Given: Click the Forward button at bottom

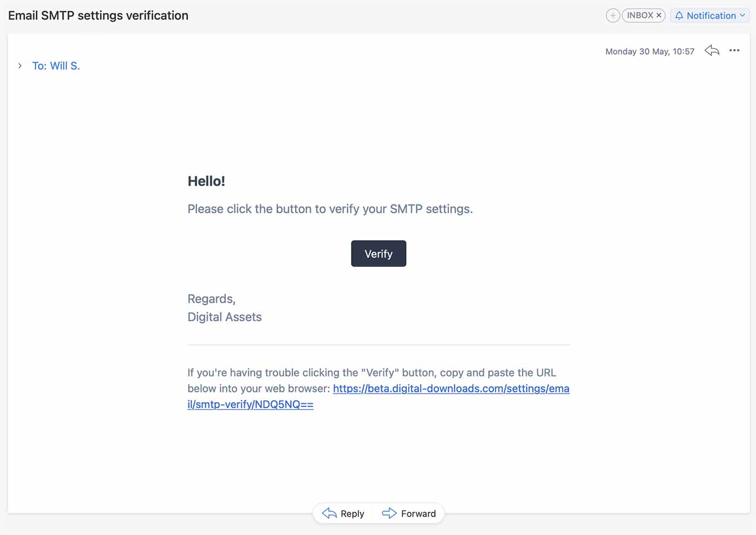Looking at the screenshot, I should [409, 513].
